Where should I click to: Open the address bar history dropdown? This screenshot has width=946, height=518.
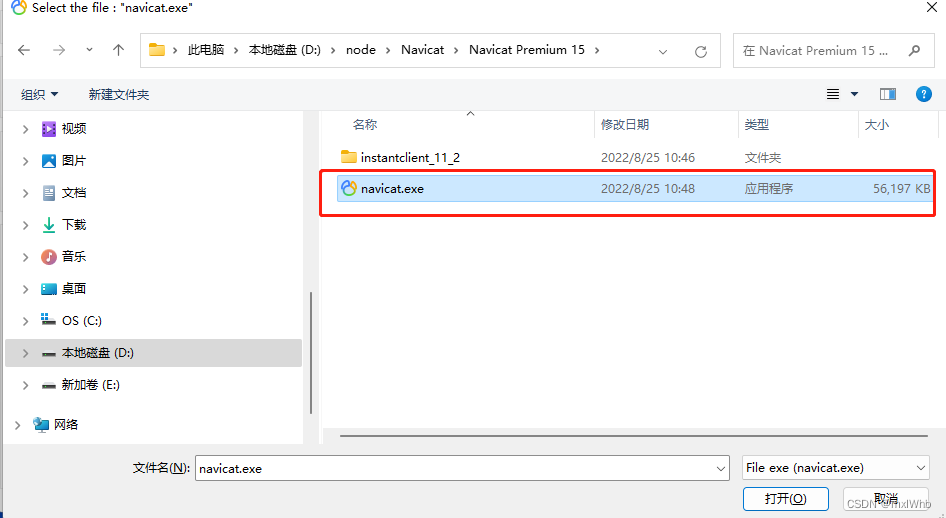click(x=663, y=51)
